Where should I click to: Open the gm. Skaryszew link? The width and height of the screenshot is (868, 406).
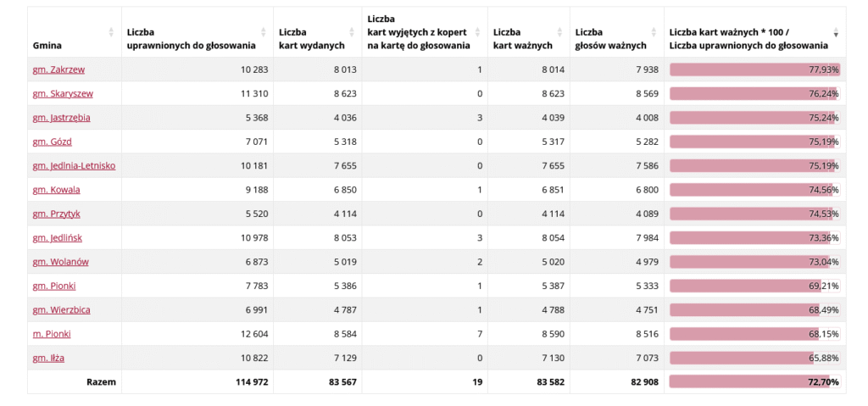tap(63, 93)
